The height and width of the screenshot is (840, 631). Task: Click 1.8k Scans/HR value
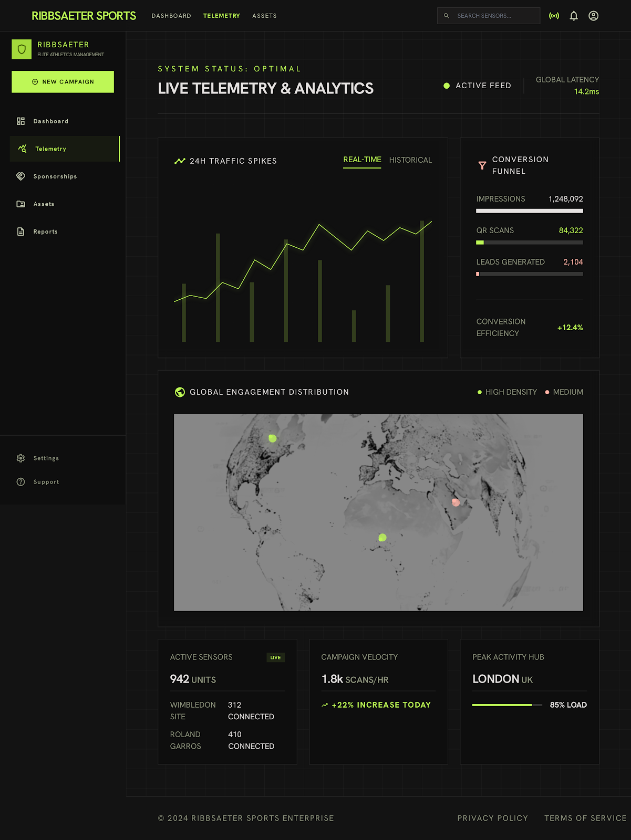point(355,679)
